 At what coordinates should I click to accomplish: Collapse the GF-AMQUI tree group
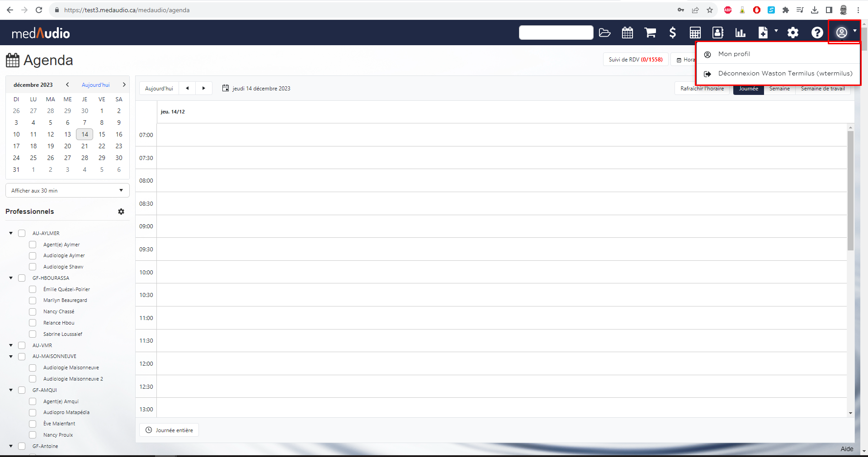pos(11,390)
